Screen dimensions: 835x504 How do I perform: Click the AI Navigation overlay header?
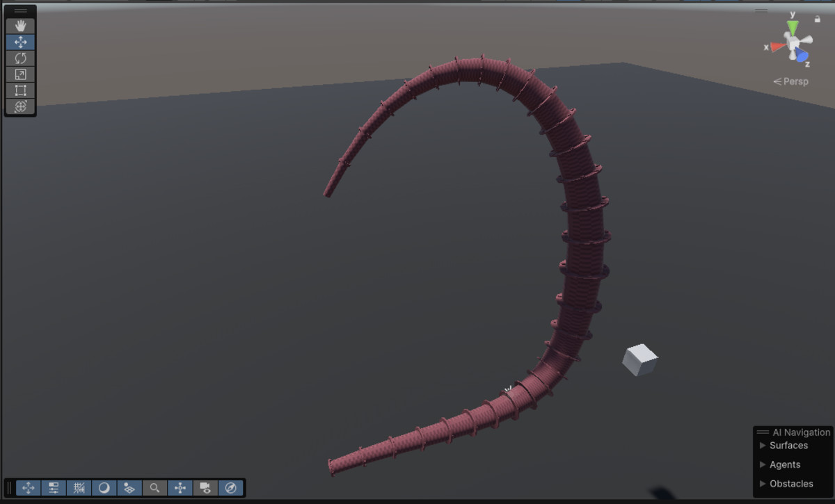[x=793, y=432]
